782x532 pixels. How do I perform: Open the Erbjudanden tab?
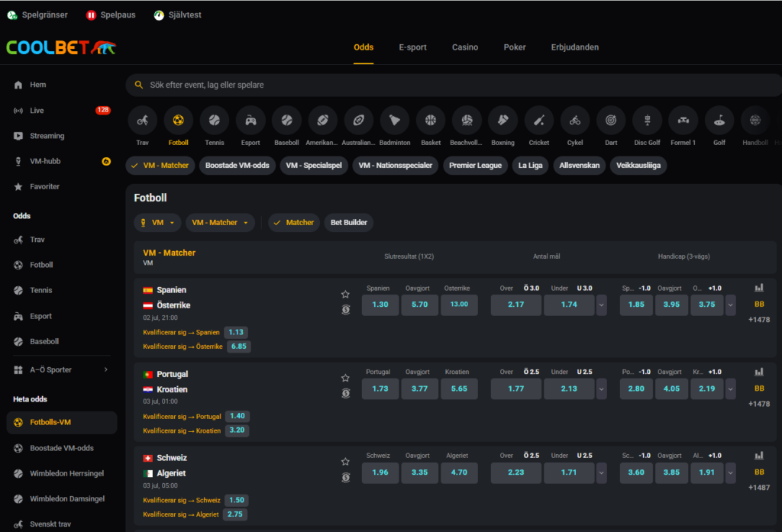click(574, 47)
